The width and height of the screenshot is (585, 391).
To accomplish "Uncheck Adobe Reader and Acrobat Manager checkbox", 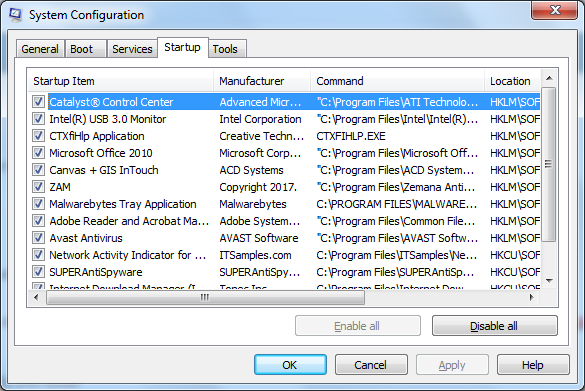I will point(38,221).
